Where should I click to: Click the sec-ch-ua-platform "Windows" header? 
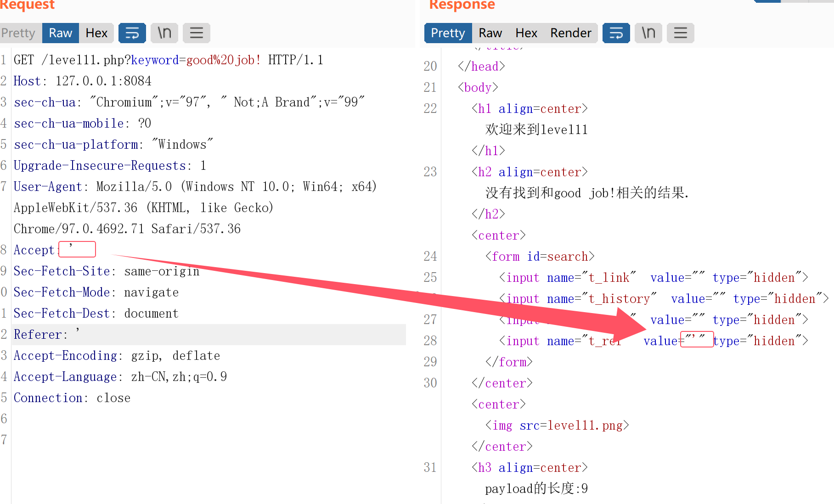(113, 145)
